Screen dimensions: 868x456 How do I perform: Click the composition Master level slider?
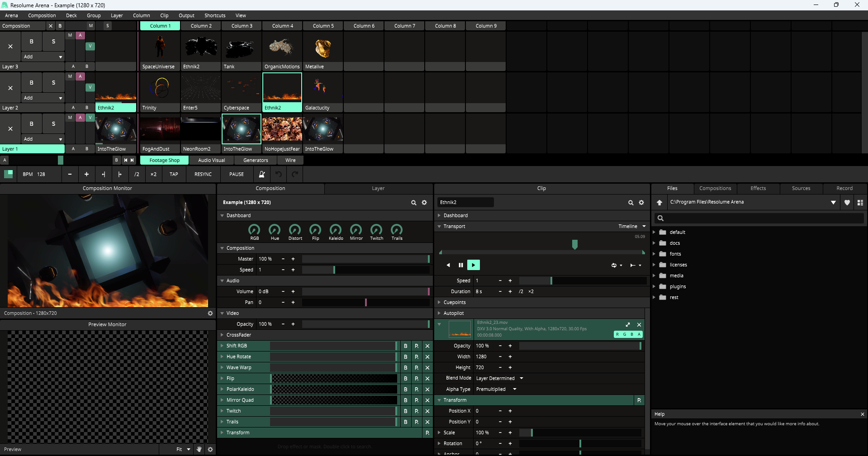pyautogui.click(x=365, y=259)
